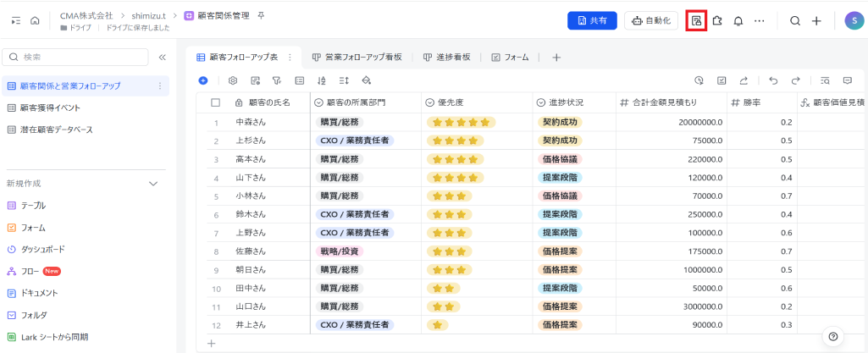Open the help question mark button
The height and width of the screenshot is (353, 868).
pos(833,336)
